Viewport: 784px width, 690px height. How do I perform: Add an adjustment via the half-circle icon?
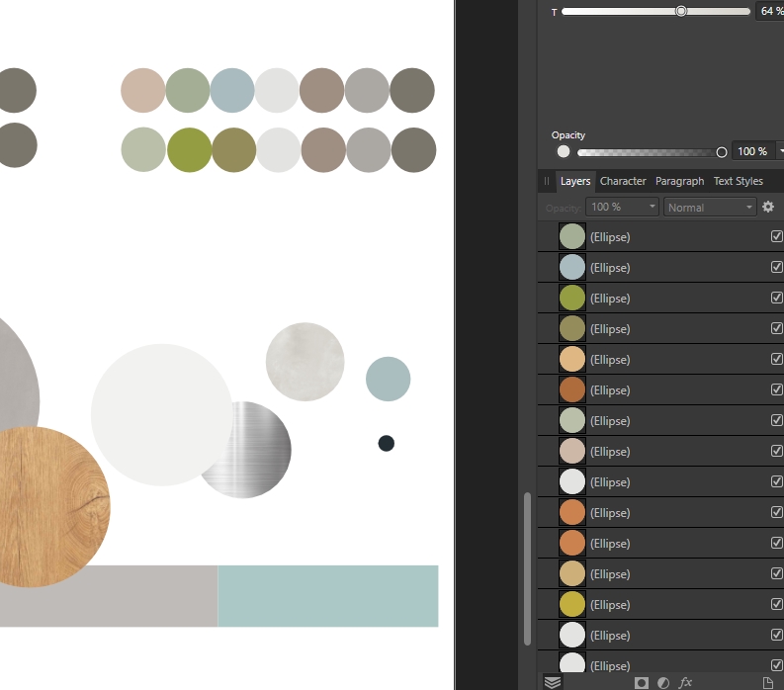pyautogui.click(x=663, y=682)
